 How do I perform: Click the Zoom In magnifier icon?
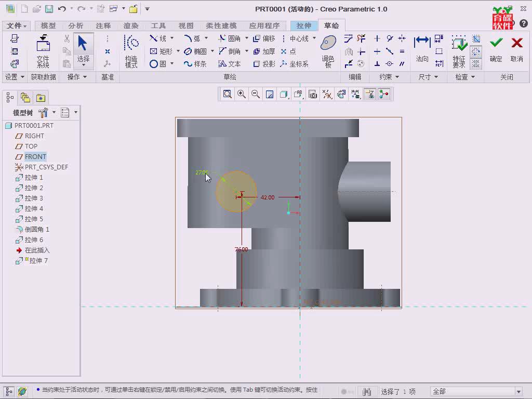click(242, 94)
